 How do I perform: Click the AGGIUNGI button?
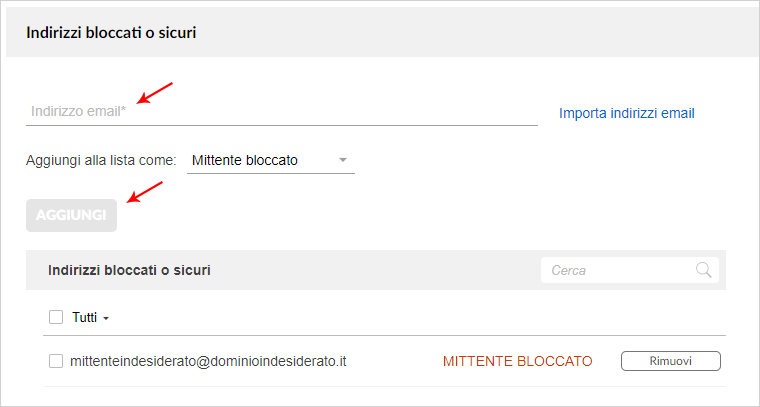click(x=71, y=215)
